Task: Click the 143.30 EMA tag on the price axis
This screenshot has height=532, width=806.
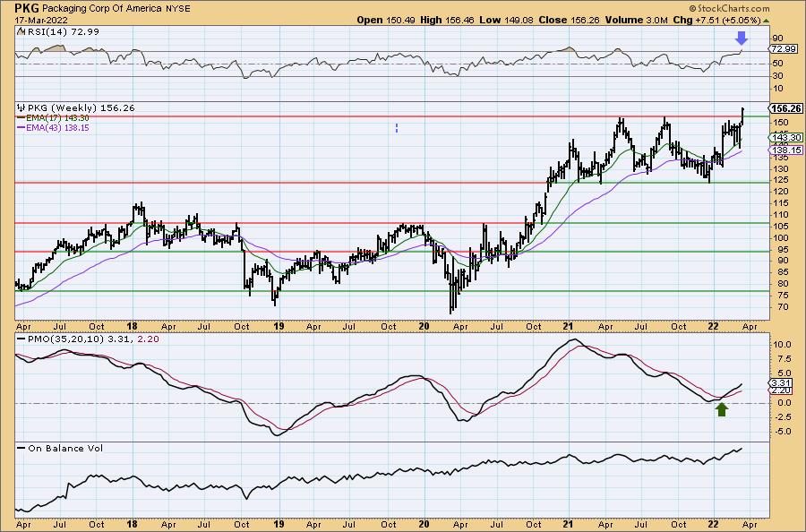Action: click(786, 137)
